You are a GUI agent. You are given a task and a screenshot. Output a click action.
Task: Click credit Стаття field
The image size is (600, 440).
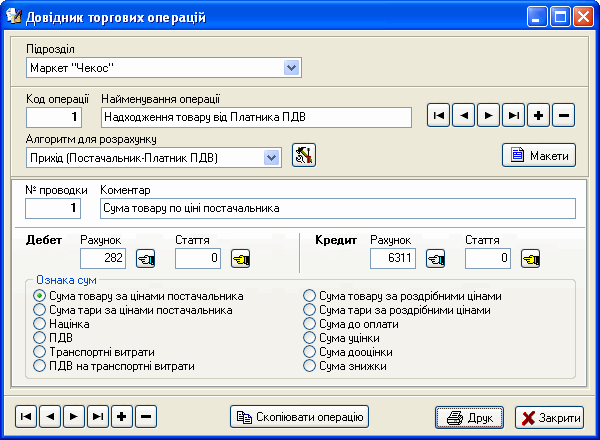[488, 258]
